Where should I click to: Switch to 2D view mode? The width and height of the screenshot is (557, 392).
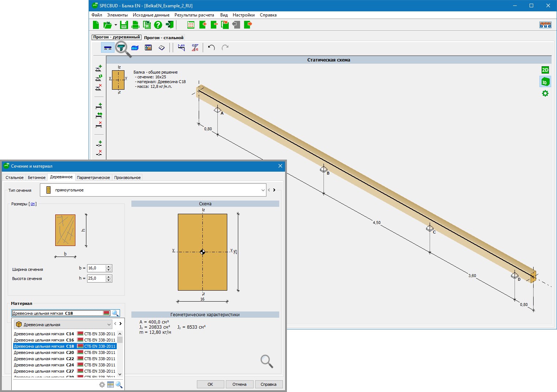pyautogui.click(x=545, y=70)
